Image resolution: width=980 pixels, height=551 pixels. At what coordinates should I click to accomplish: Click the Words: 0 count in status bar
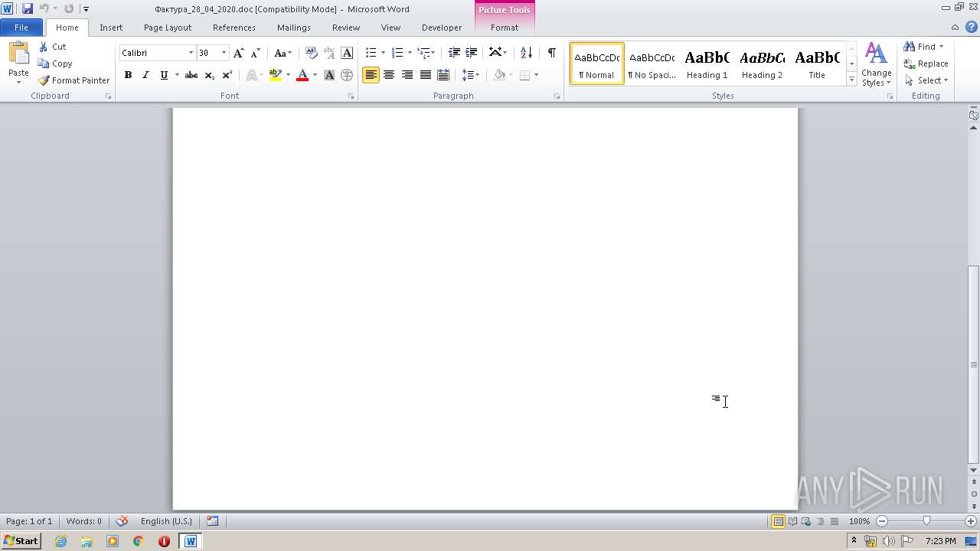pos(83,521)
